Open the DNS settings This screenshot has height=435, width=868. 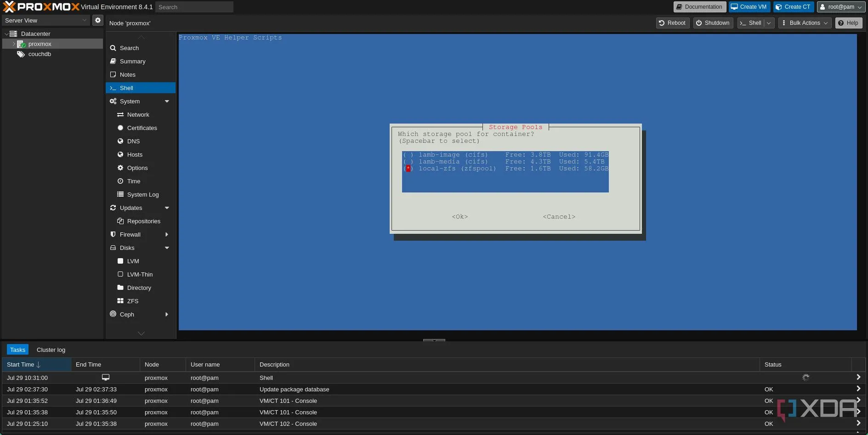133,141
